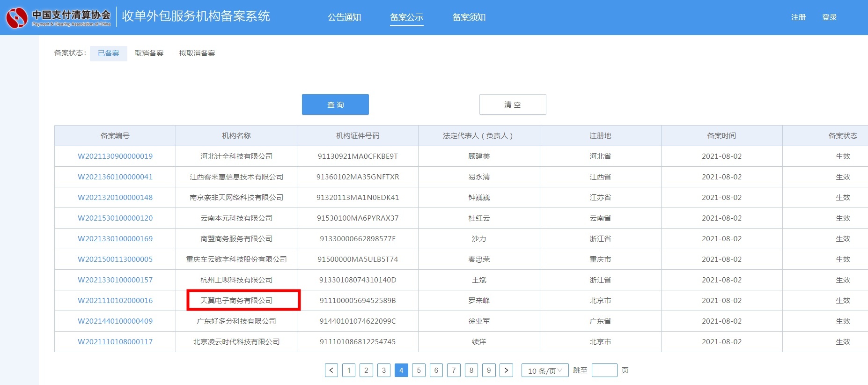Open record W2021110102000016
Image resolution: width=868 pixels, height=385 pixels.
click(115, 301)
